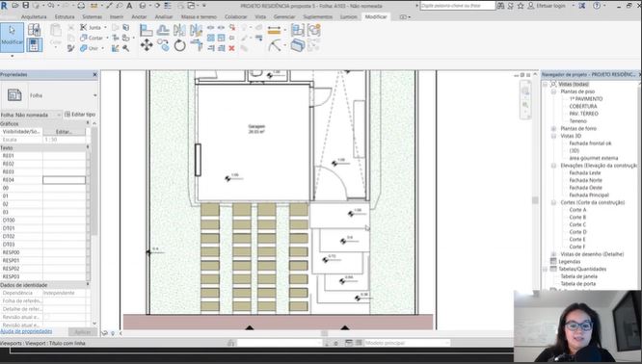642x364 pixels.
Task: Select the Modificar tool
Action: [12, 38]
